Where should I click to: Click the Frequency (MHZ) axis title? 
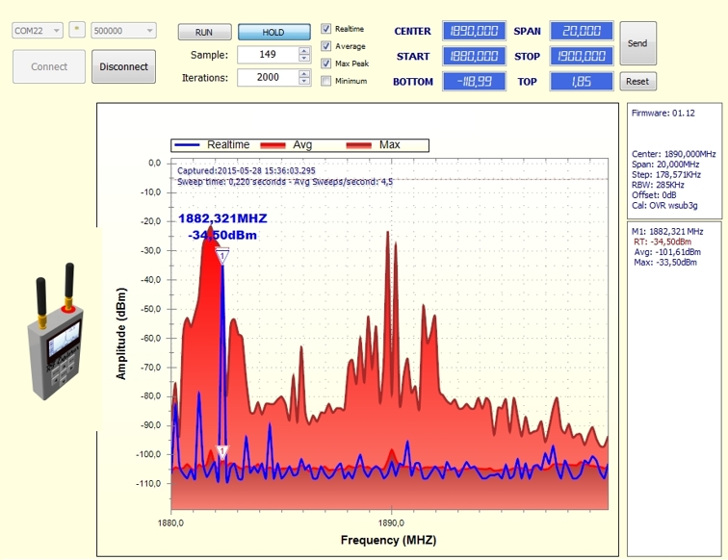[x=389, y=540]
